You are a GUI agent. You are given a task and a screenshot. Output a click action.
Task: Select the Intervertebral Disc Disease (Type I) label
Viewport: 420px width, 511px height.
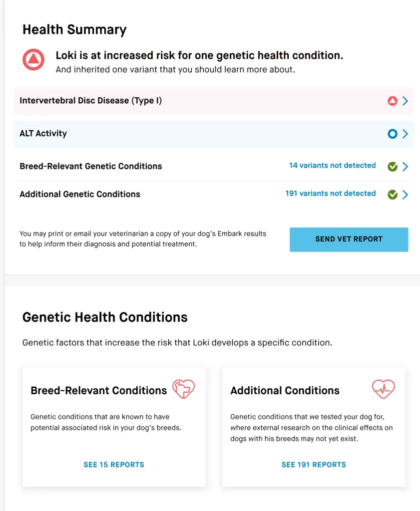tap(90, 101)
